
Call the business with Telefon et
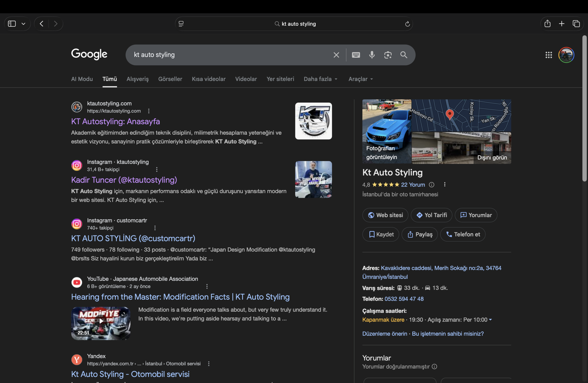pyautogui.click(x=463, y=234)
